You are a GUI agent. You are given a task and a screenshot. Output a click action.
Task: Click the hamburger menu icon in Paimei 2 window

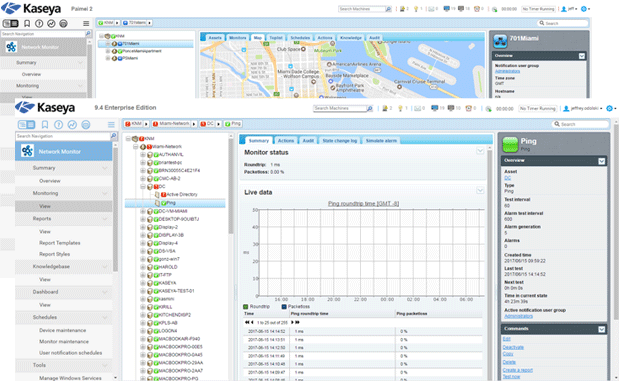coord(86,23)
